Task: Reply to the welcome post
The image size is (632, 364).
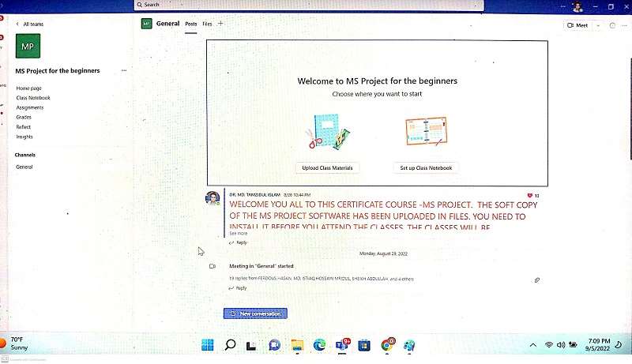Action: tap(238, 243)
